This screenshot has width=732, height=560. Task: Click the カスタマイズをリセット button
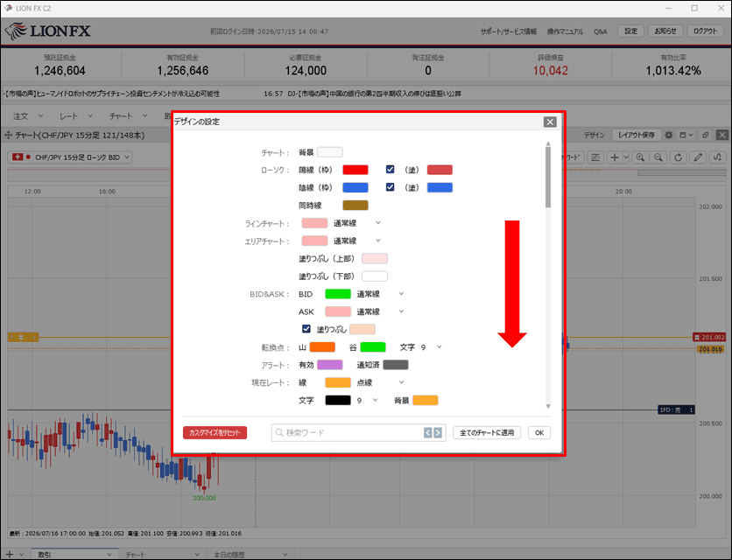pos(215,432)
